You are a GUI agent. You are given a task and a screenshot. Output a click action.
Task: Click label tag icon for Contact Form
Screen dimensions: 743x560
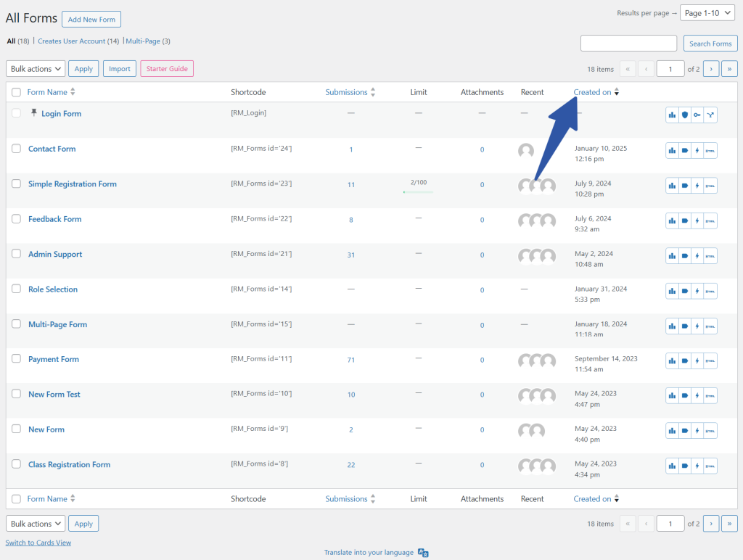click(685, 150)
